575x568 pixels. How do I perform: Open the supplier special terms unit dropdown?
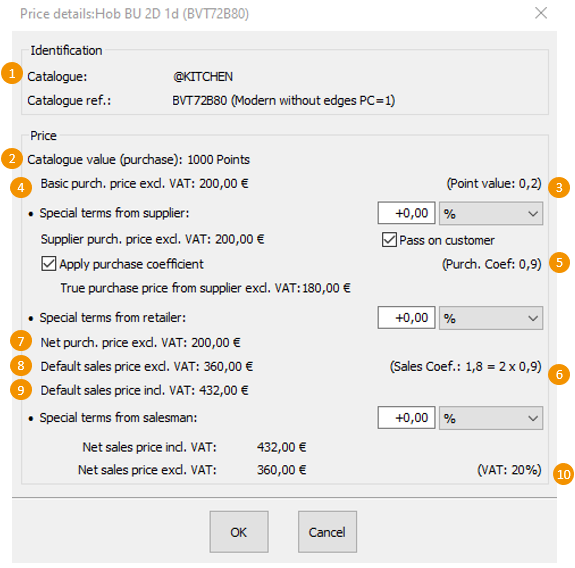(x=491, y=213)
